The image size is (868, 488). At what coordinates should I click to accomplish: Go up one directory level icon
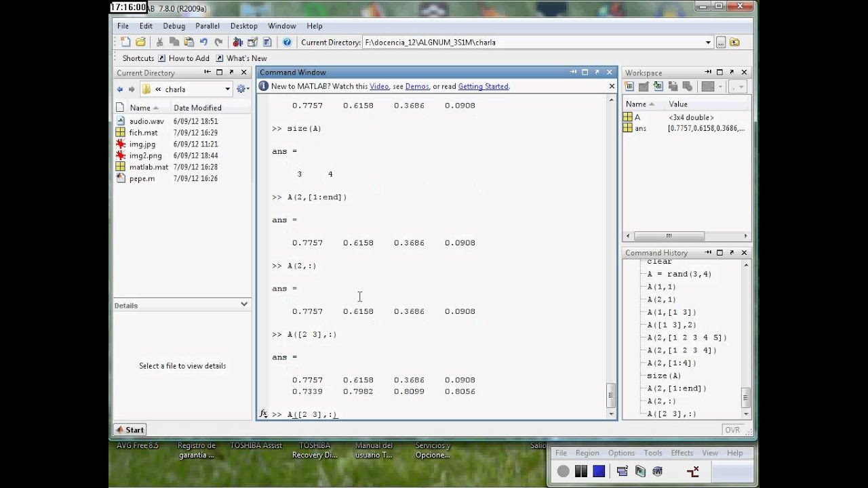[x=734, y=42]
